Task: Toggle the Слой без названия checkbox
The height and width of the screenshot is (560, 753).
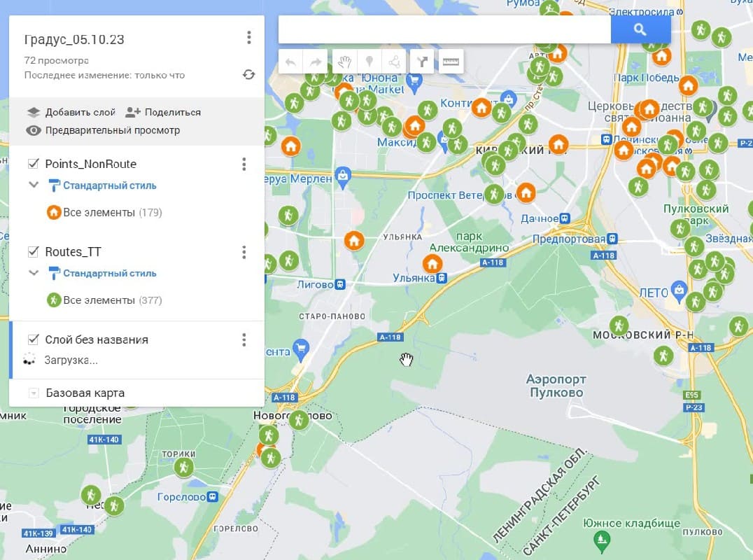Action: [33, 339]
